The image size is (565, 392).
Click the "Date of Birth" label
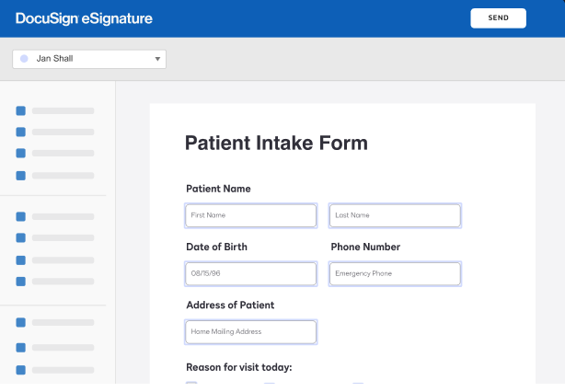[x=216, y=247]
